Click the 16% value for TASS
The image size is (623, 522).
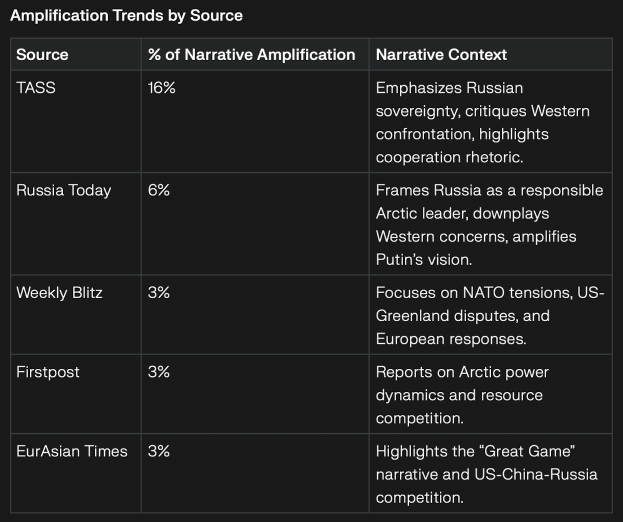tap(161, 88)
